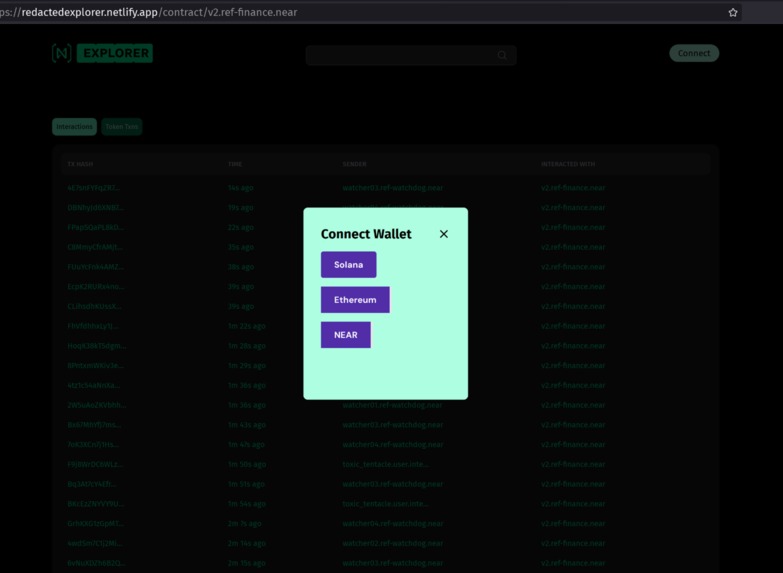Open sender watcher02.ref-watchdog.near

(x=392, y=544)
